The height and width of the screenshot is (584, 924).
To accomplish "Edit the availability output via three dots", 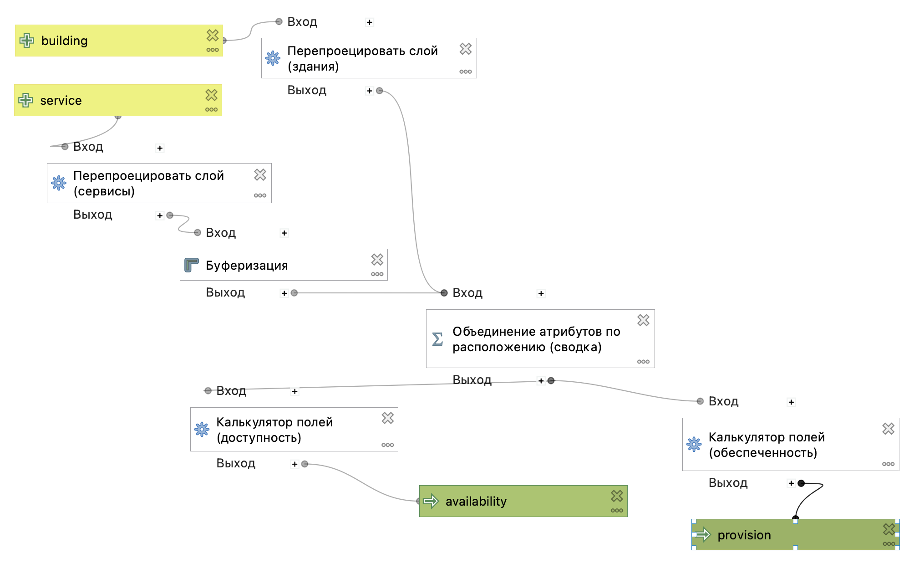I will (x=617, y=511).
